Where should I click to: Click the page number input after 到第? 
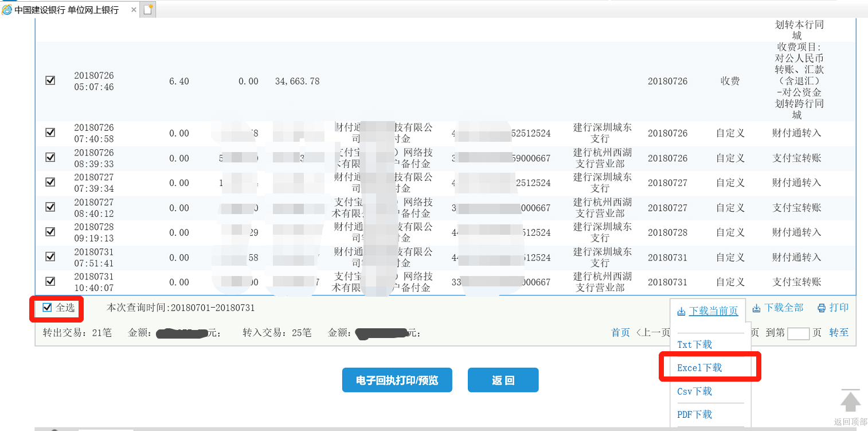798,333
